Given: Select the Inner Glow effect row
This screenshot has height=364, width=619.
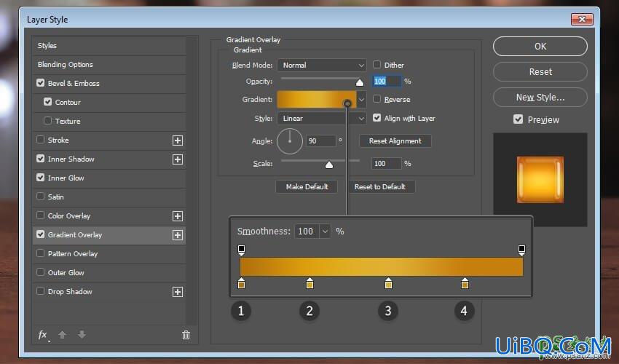Looking at the screenshot, I should pos(109,178).
